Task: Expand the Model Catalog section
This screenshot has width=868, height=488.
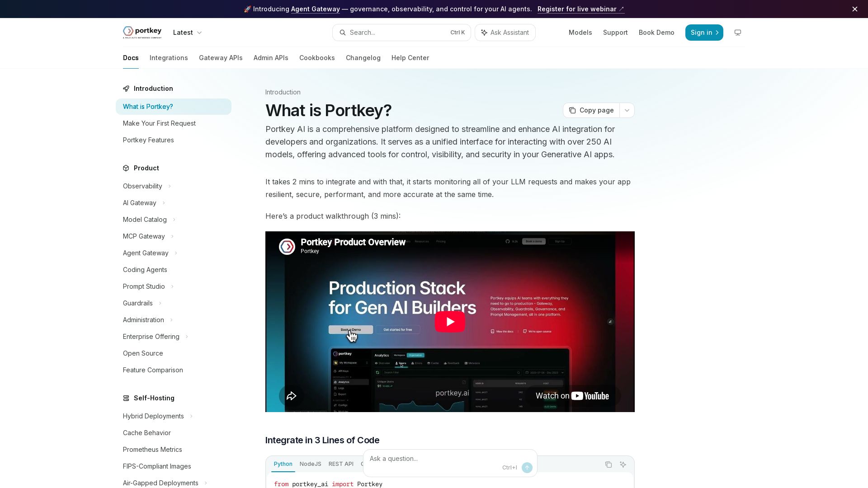Action: [174, 220]
